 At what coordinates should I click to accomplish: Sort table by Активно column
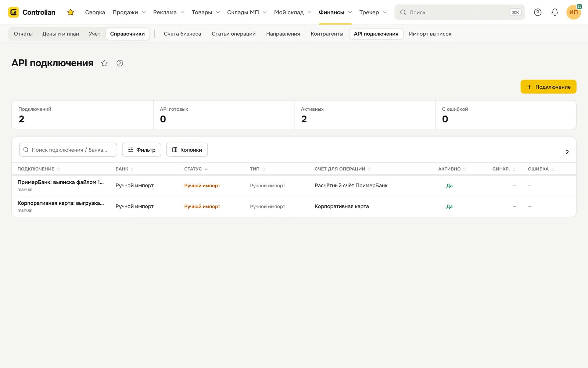point(452,169)
